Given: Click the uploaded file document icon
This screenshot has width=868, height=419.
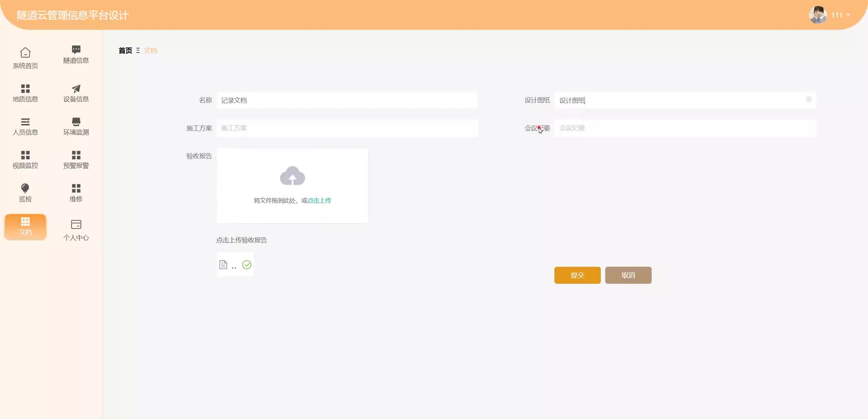Looking at the screenshot, I should coord(223,265).
